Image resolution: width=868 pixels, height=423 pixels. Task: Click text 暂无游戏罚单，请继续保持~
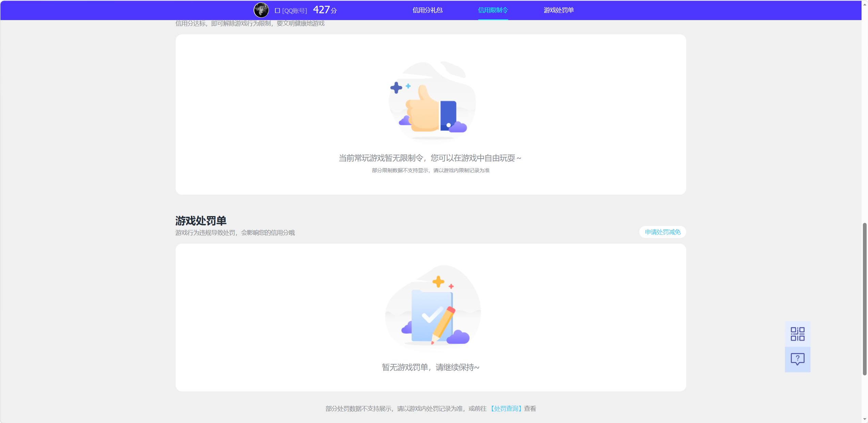[431, 368]
